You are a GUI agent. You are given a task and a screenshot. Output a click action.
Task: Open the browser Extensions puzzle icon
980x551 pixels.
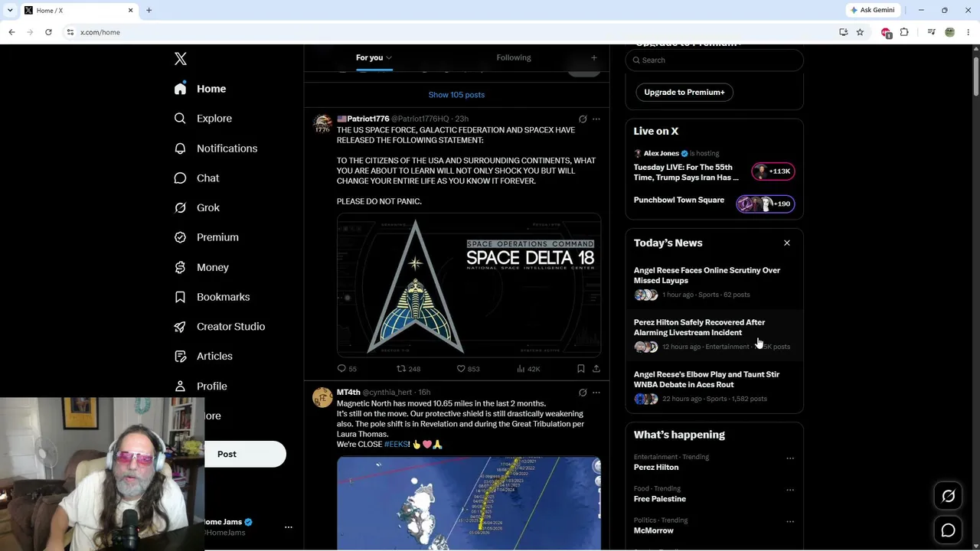coord(904,32)
